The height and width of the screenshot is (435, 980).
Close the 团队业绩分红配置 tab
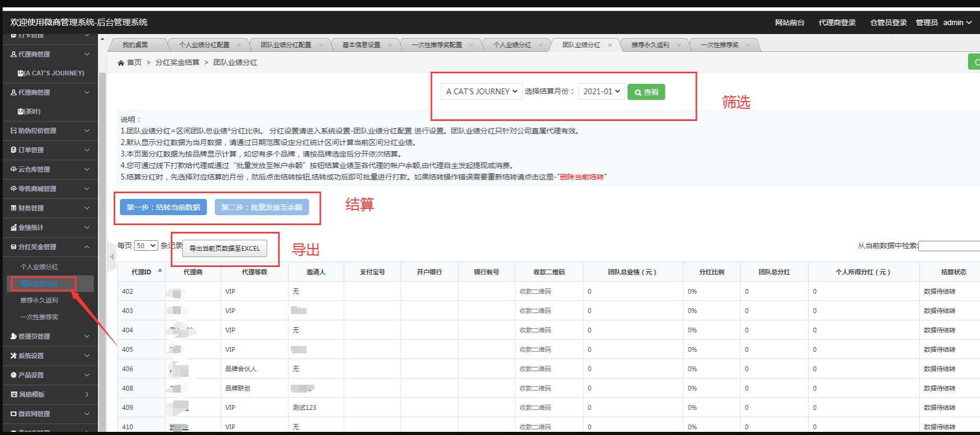321,45
